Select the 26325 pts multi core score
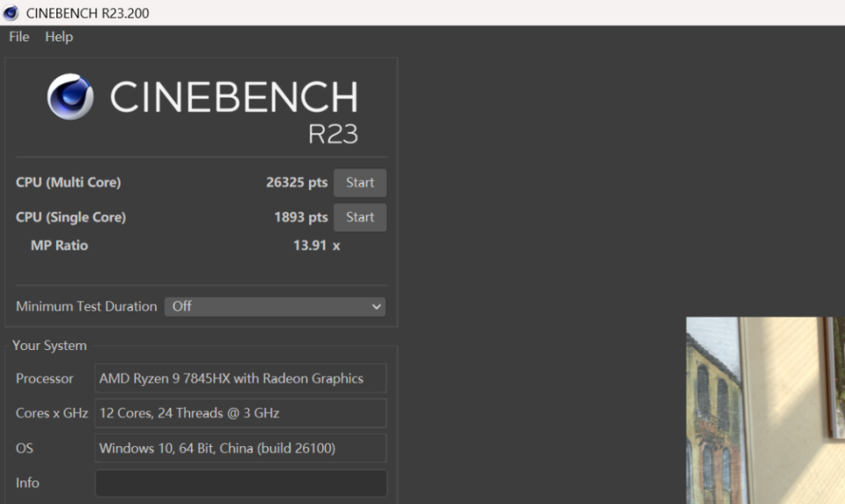This screenshot has height=504, width=845. click(x=297, y=183)
